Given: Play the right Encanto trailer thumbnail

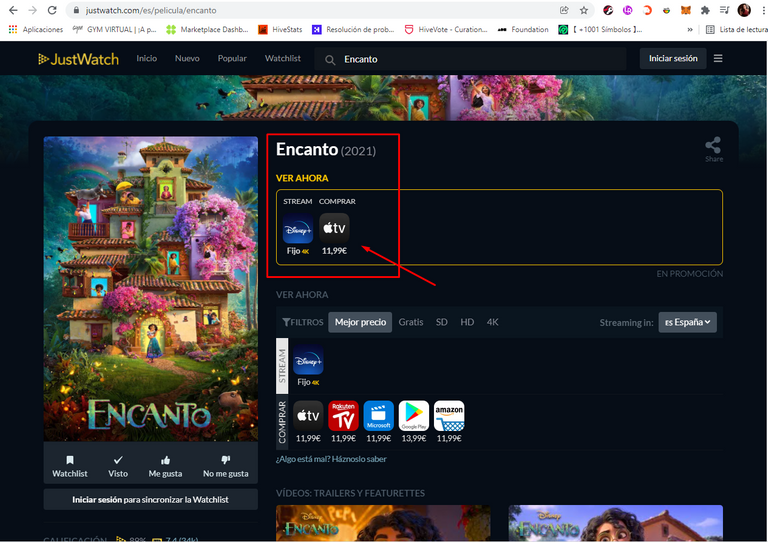Looking at the screenshot, I should (616, 523).
